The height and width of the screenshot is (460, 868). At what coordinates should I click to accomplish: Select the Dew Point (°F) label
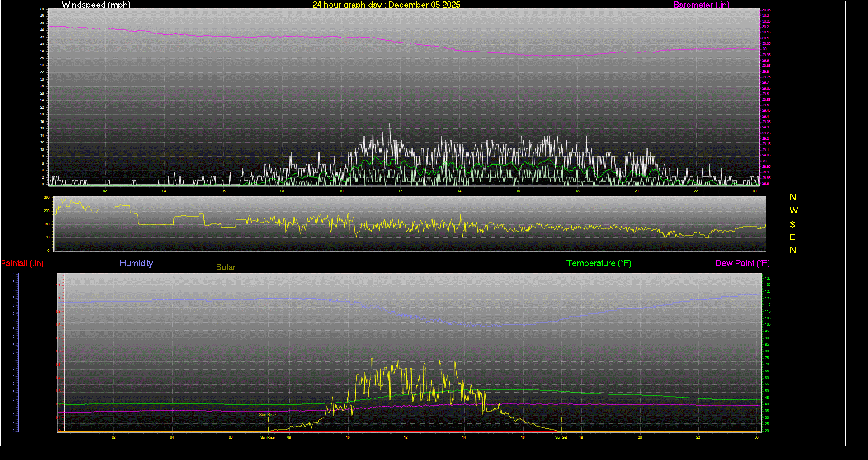tap(742, 263)
